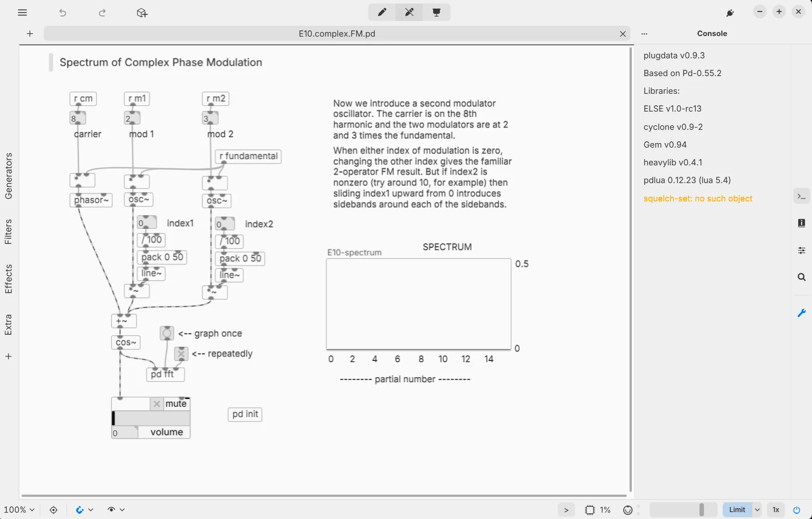Select the 'plugdata v0.9.3' console line
This screenshot has width=812, height=519.
(x=674, y=56)
